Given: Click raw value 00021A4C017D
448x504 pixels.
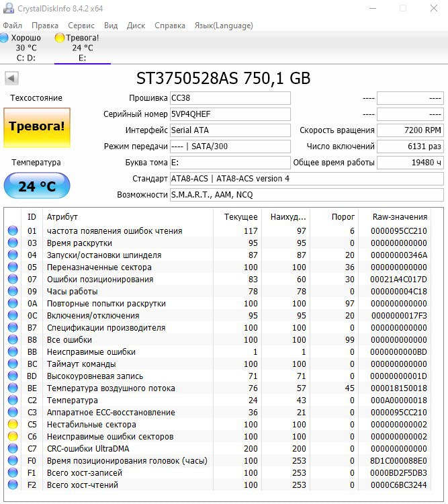Looking at the screenshot, I should point(398,280).
